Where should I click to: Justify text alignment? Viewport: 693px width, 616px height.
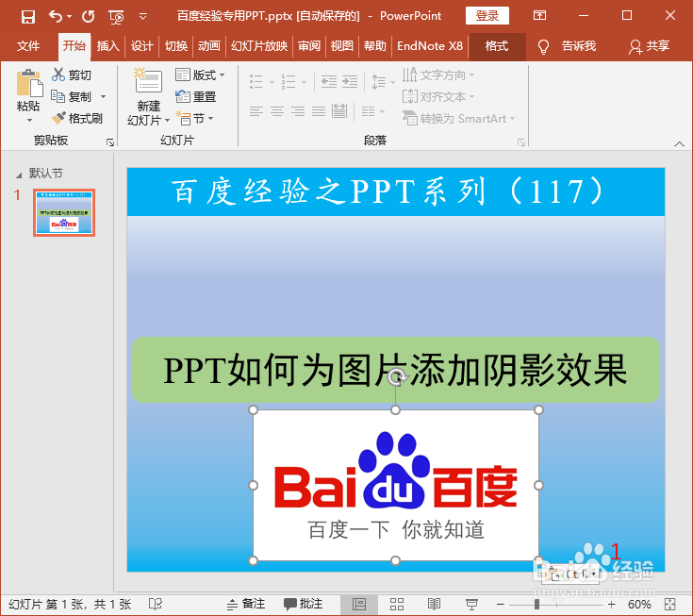point(319,110)
